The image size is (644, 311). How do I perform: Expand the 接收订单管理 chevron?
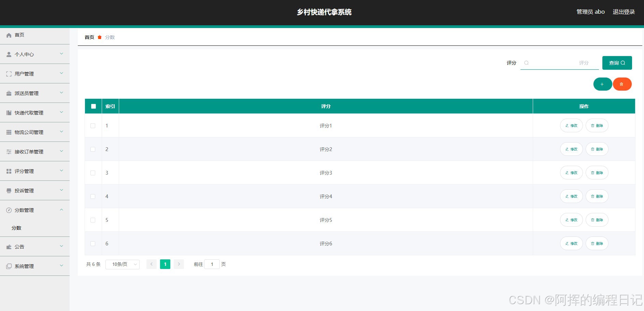(x=61, y=151)
